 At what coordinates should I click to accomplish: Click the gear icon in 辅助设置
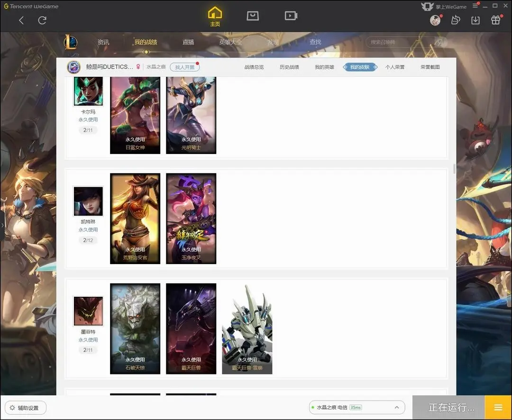pos(12,408)
